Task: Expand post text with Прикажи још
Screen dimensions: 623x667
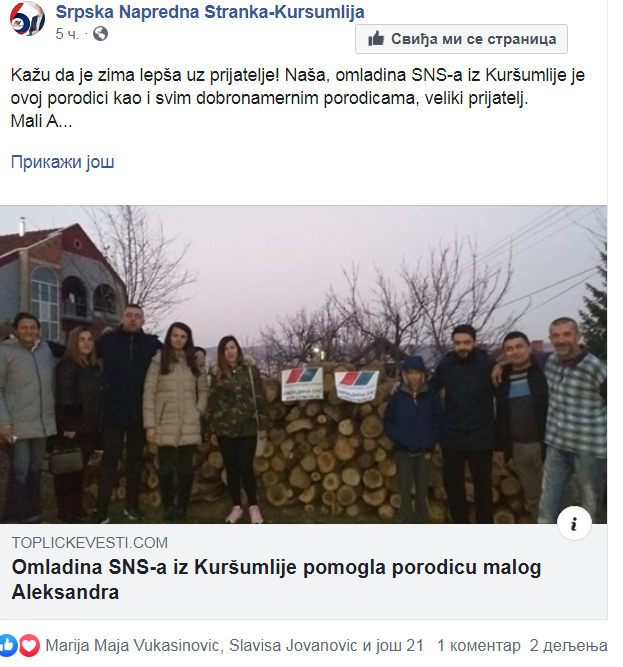Action: coord(63,162)
